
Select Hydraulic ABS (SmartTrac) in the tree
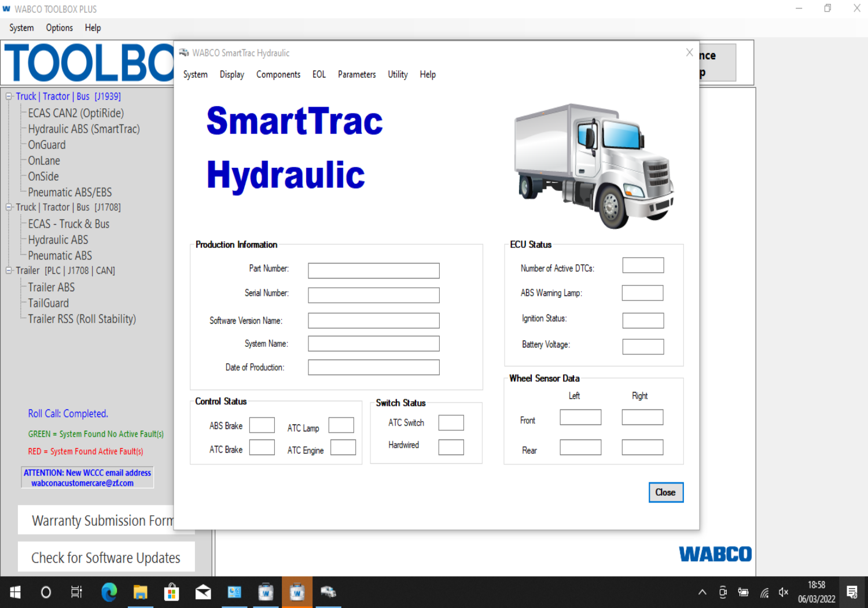(x=84, y=129)
